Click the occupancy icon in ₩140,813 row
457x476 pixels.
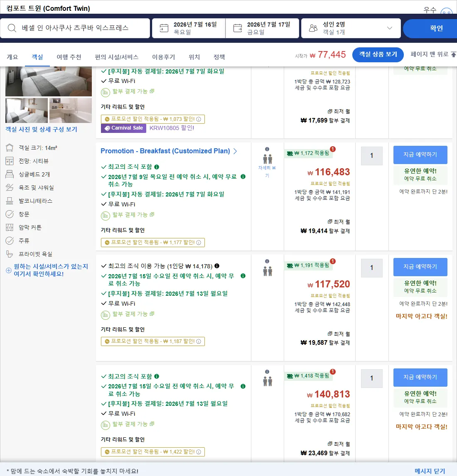[x=268, y=381]
